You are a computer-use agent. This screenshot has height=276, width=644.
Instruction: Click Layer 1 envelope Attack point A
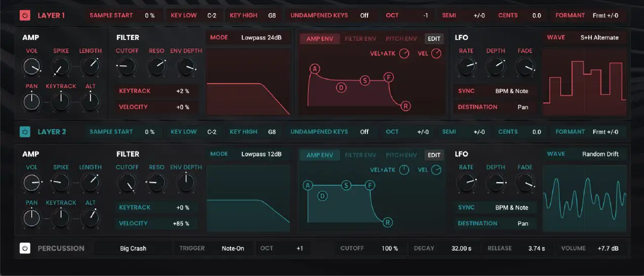tap(315, 69)
